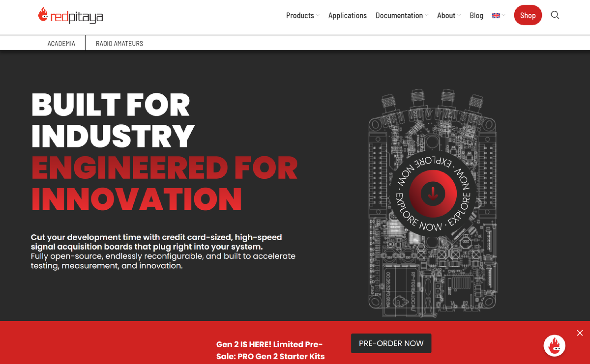Image resolution: width=590 pixels, height=364 pixels.
Task: Click the Pre-Order Now button
Action: (x=391, y=343)
